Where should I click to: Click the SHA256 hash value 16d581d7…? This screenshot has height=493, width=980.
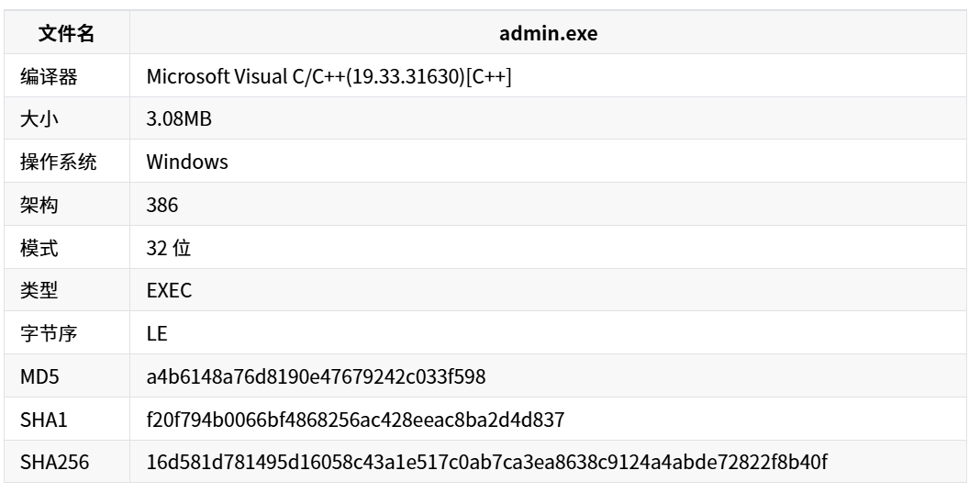coord(486,463)
